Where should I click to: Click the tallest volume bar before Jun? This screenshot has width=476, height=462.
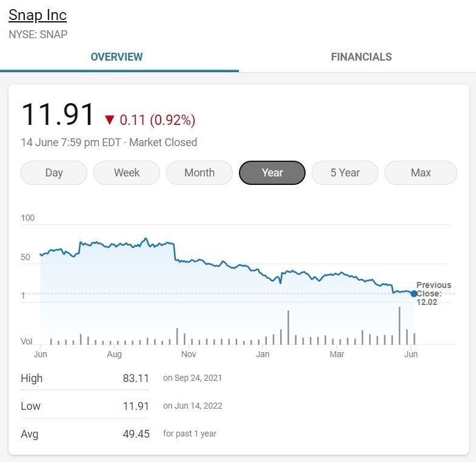click(400, 326)
